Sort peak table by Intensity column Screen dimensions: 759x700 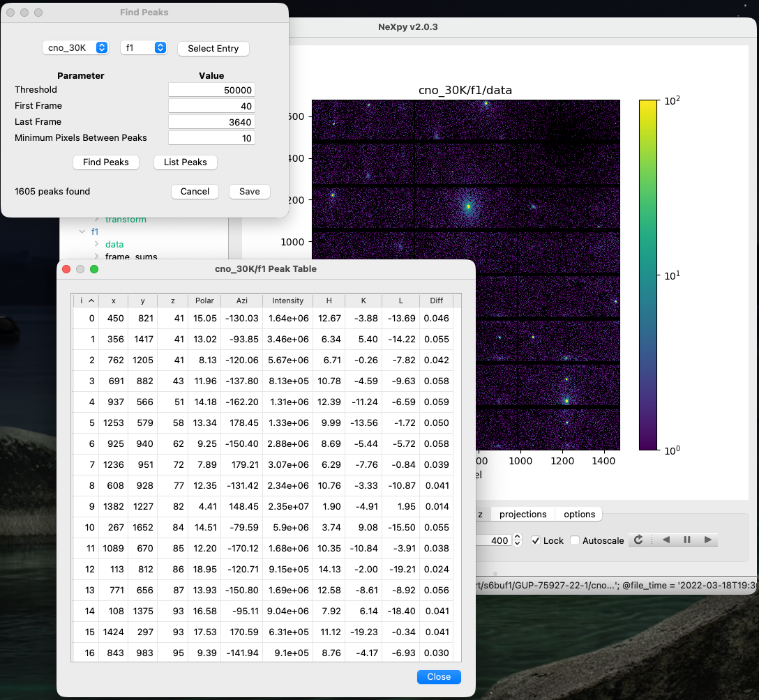[x=287, y=300]
